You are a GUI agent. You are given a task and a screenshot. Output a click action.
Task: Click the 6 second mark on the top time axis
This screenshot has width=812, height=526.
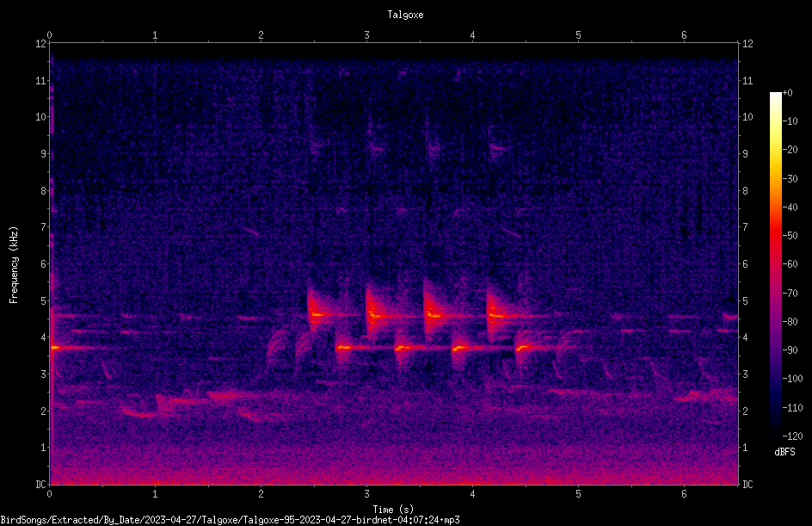coord(684,35)
